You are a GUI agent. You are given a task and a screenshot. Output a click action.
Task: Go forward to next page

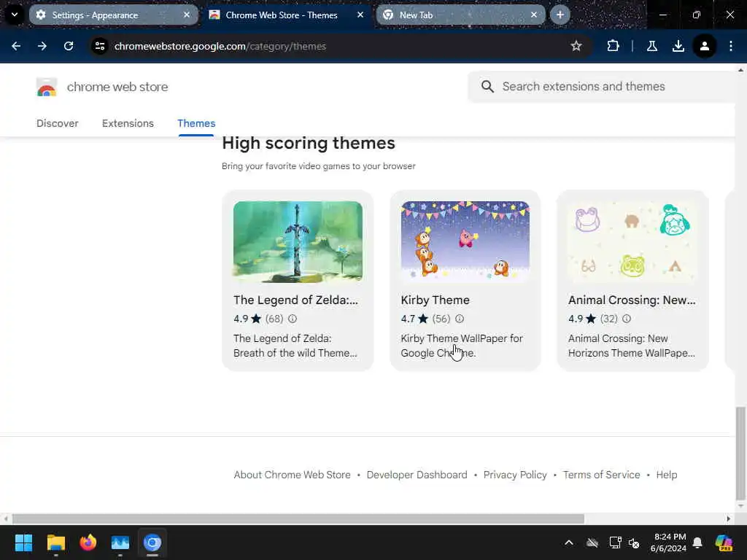42,46
